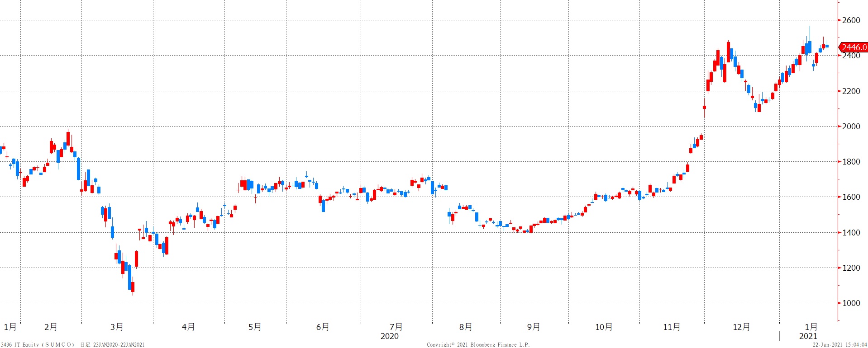Select the 3月 month label on time axis
Viewport: 868px width, 348px height.
point(117,327)
